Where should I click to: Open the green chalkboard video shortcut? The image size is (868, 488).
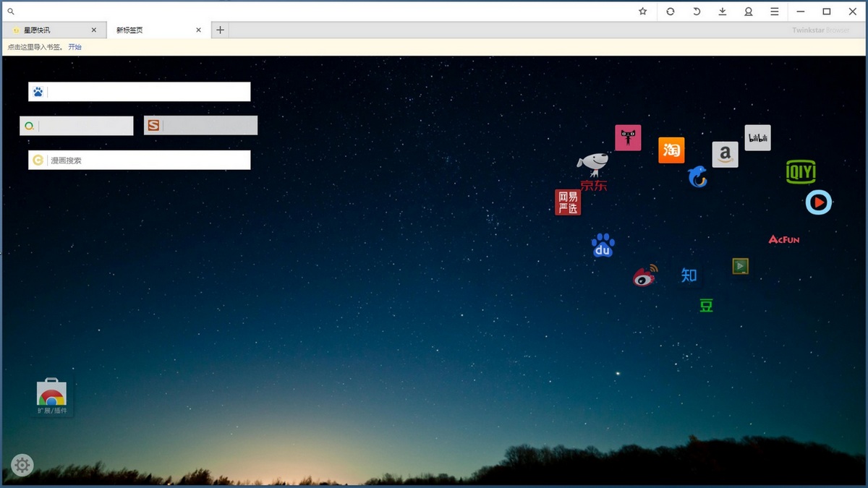pos(740,266)
